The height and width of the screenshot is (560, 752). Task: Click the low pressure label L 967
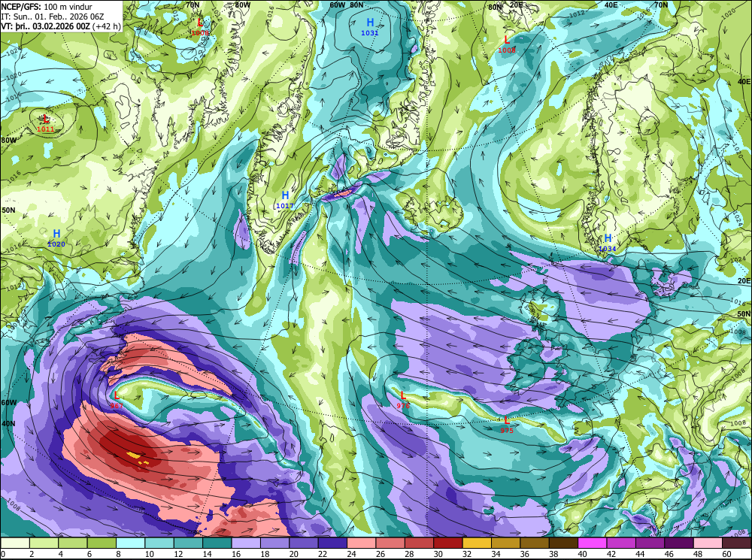pyautogui.click(x=116, y=400)
